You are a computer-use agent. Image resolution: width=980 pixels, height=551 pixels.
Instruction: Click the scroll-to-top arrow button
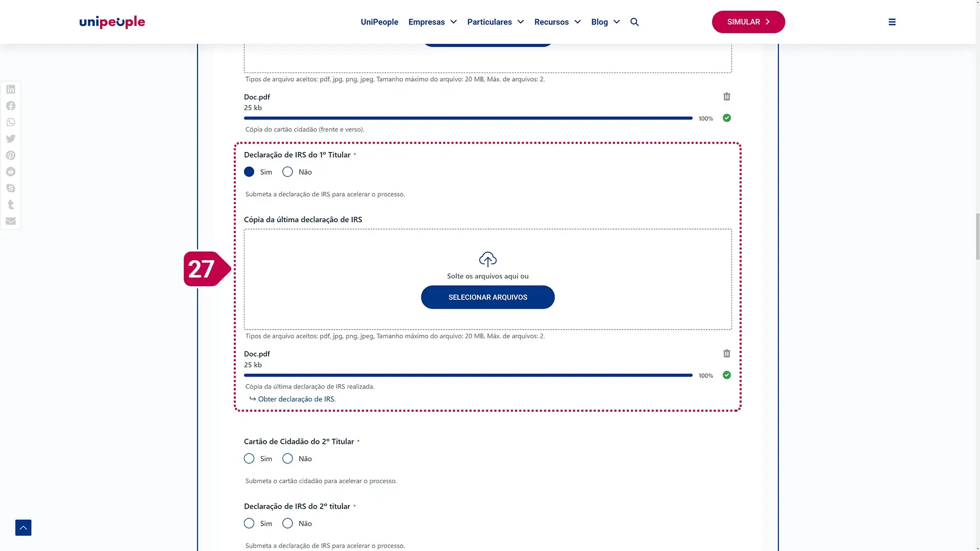[23, 528]
